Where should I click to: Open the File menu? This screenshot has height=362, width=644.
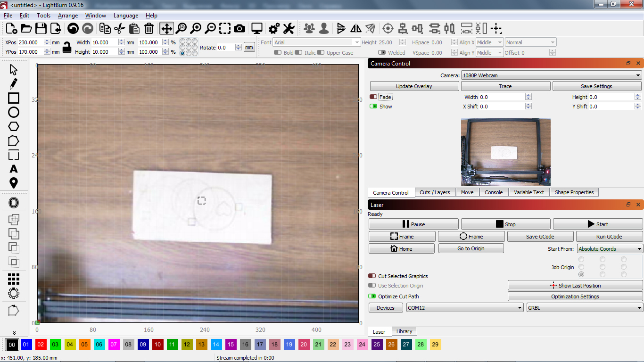click(x=8, y=16)
